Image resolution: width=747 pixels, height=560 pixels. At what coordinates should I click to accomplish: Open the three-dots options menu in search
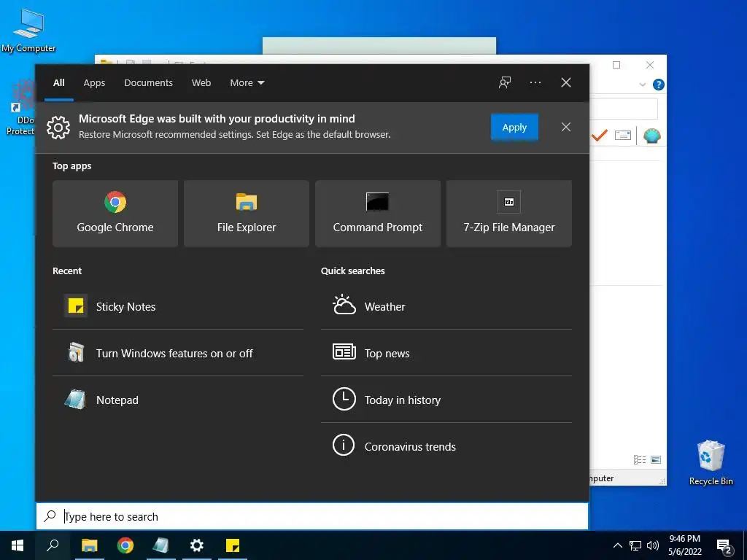click(535, 82)
